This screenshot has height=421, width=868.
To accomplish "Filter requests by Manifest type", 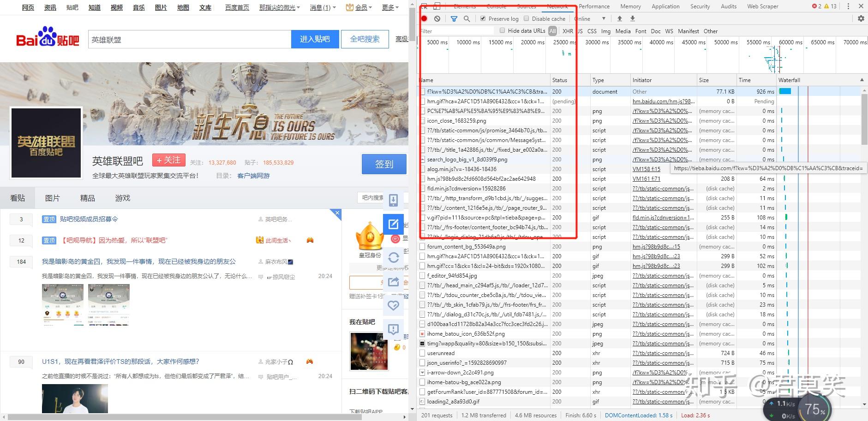I will pos(688,31).
